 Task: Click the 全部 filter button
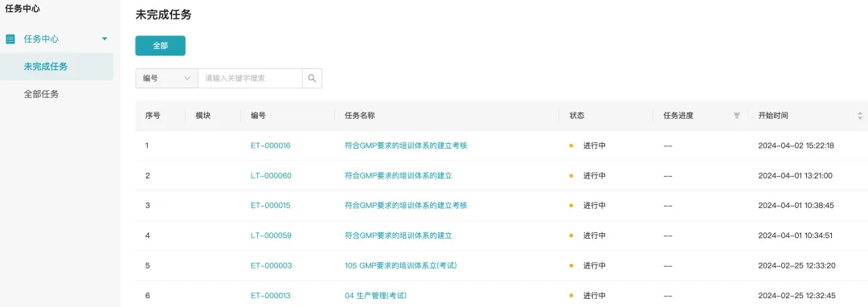coord(161,46)
